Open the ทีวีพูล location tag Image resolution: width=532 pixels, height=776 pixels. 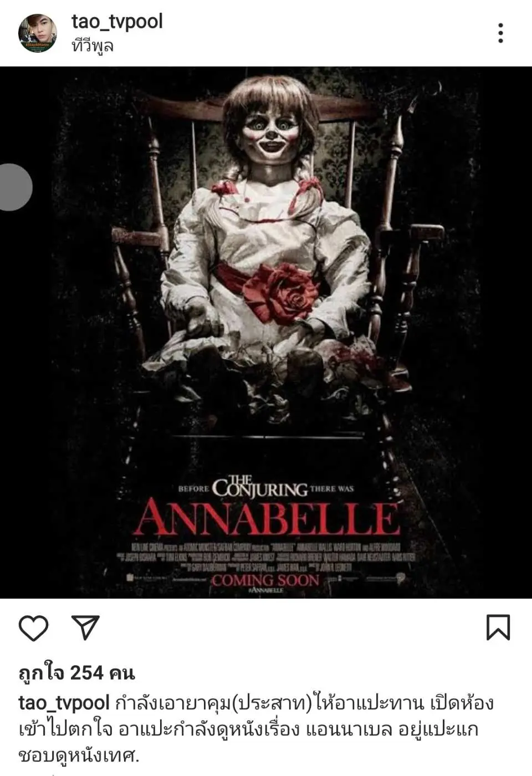tap(93, 46)
